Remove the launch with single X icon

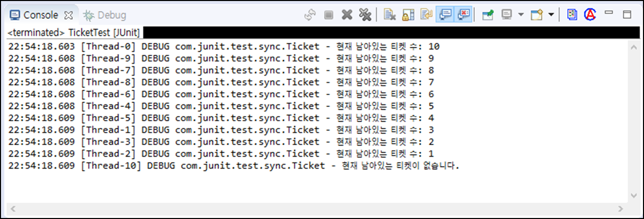[x=347, y=15]
